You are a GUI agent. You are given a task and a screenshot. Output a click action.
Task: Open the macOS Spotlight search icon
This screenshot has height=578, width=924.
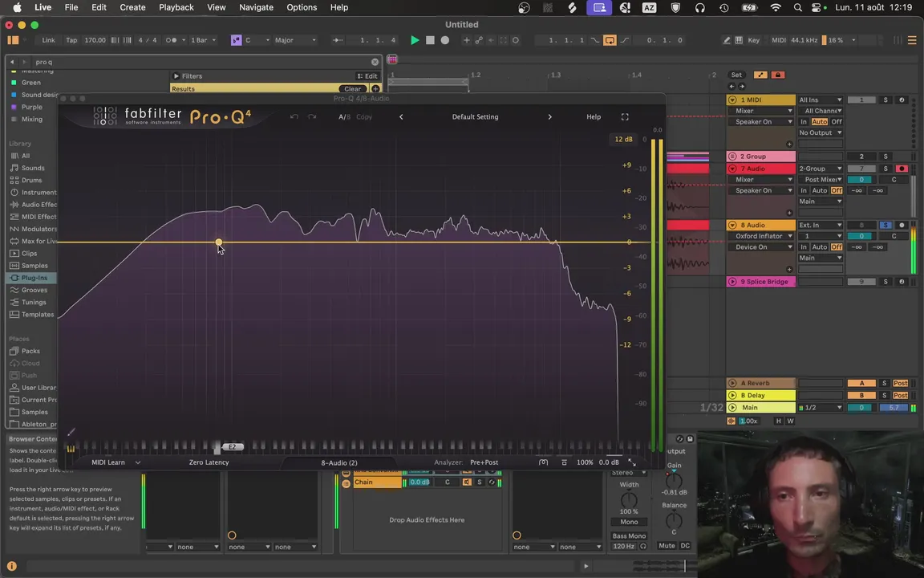click(x=797, y=7)
